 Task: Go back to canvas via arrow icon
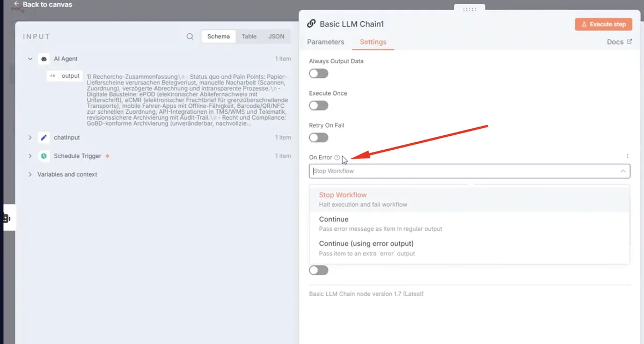pyautogui.click(x=16, y=4)
